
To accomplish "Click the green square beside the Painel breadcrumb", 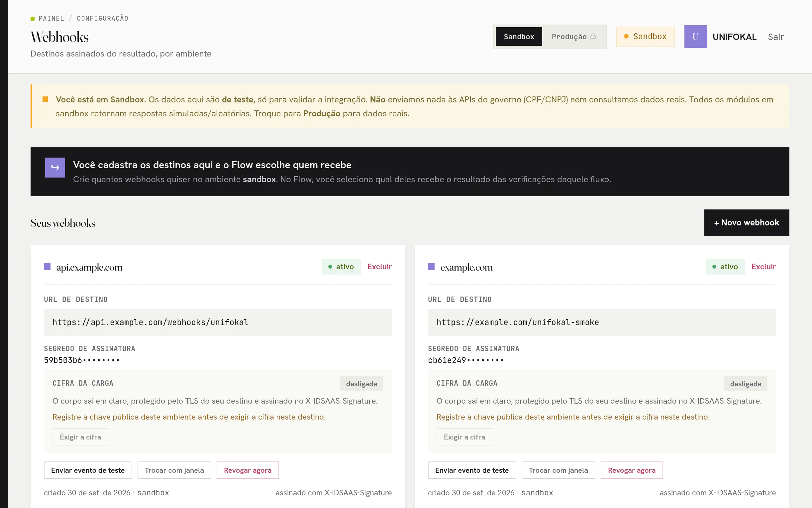I will [33, 19].
